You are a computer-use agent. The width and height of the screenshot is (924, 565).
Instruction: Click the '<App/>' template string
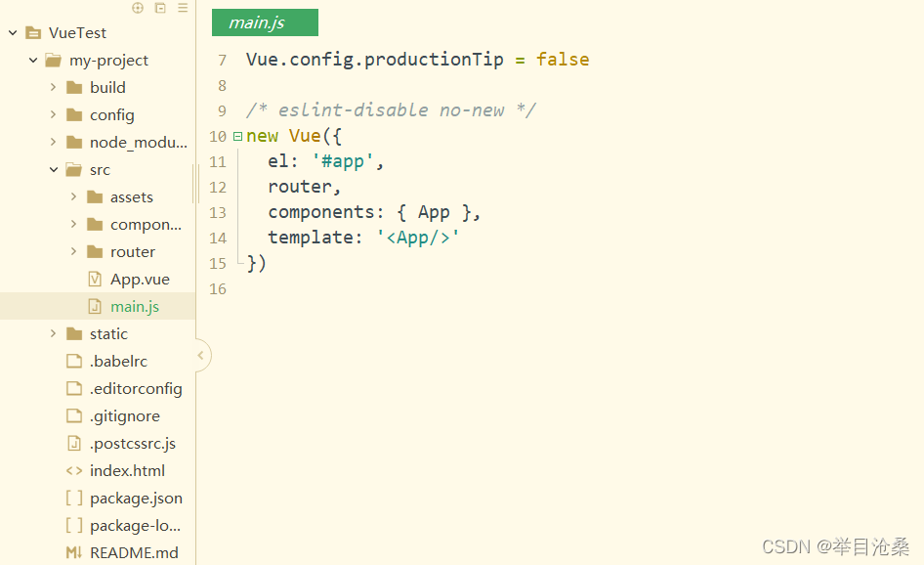[x=418, y=238]
